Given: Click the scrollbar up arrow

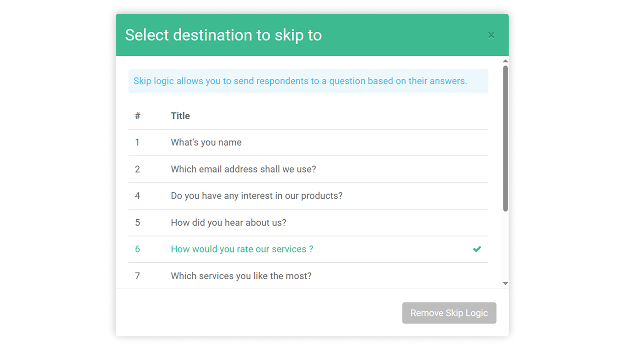Looking at the screenshot, I should click(505, 61).
